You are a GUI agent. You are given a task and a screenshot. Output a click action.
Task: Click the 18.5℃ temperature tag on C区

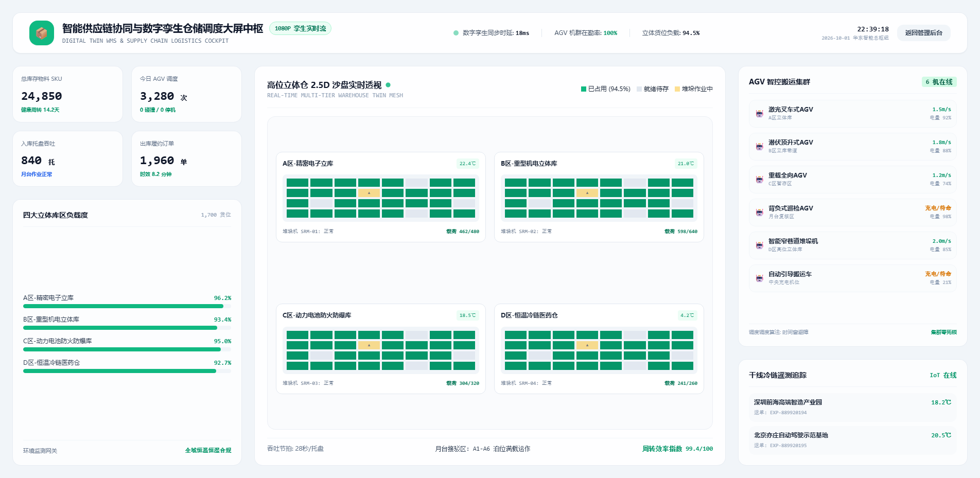click(467, 315)
